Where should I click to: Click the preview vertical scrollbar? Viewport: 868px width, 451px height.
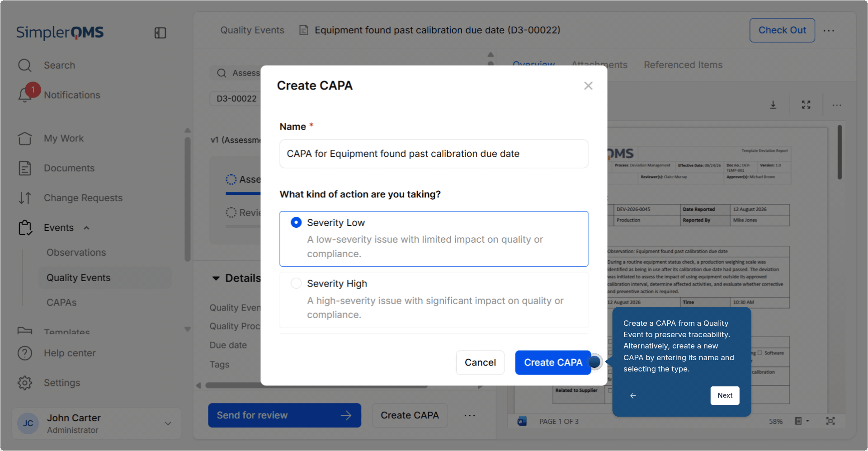point(840,152)
